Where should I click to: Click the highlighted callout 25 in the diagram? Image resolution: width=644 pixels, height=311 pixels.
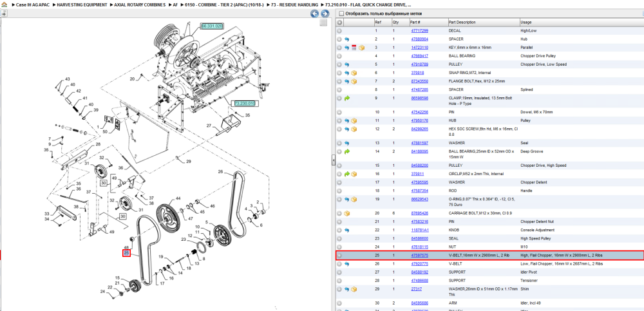click(x=126, y=253)
